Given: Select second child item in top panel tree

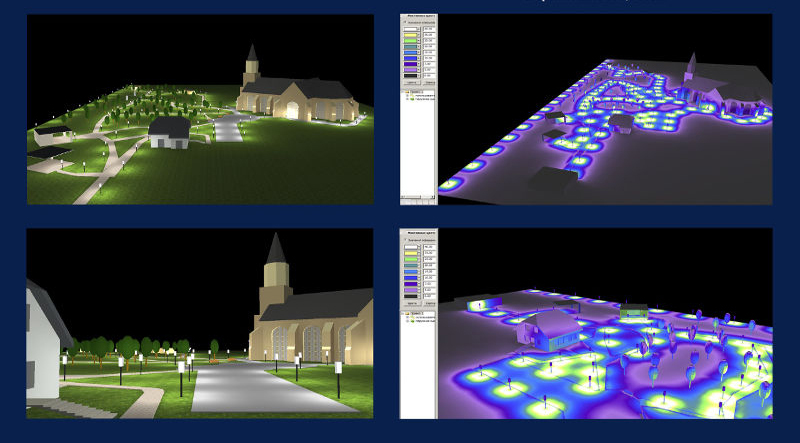Looking at the screenshot, I should coord(424,99).
